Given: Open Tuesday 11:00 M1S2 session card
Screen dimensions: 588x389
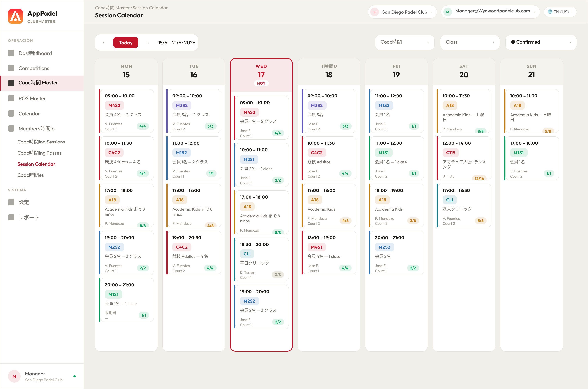Looking at the screenshot, I should [194, 158].
